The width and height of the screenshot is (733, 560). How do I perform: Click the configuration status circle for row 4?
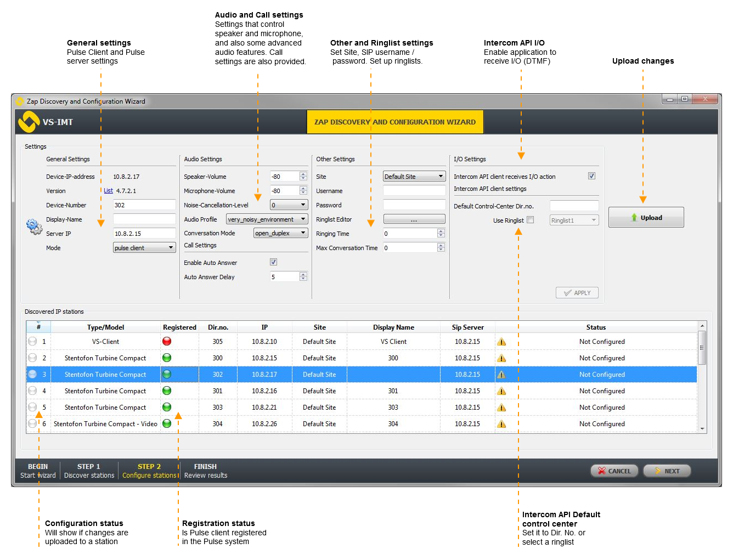(32, 391)
